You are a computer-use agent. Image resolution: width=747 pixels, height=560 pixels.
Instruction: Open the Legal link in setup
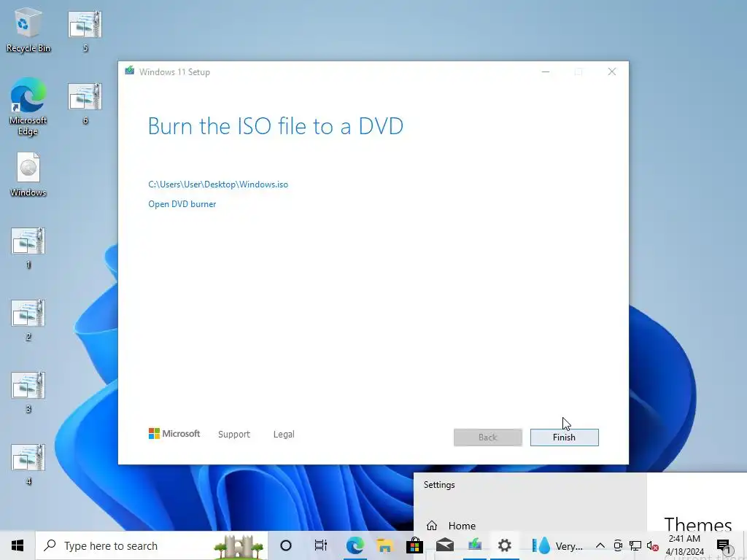pyautogui.click(x=284, y=435)
